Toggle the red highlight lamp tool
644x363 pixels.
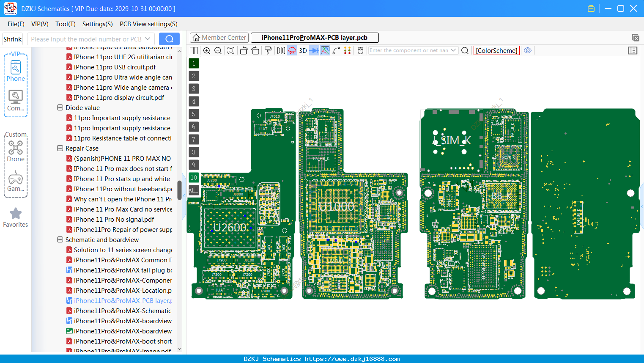[292, 50]
